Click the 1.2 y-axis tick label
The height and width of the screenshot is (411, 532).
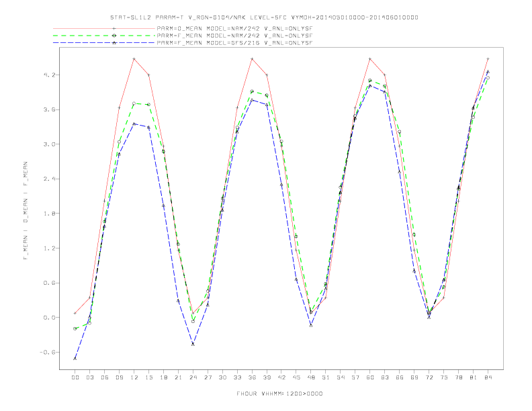click(x=50, y=248)
